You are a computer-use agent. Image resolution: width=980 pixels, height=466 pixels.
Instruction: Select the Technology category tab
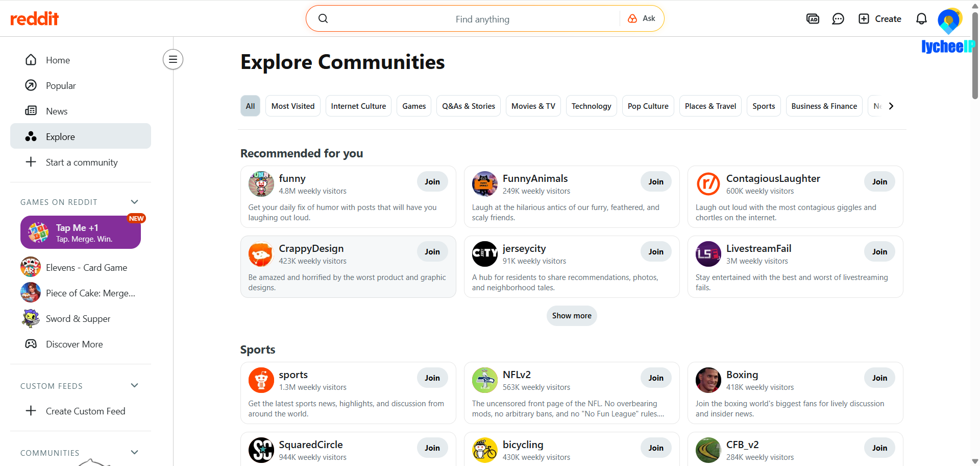591,106
